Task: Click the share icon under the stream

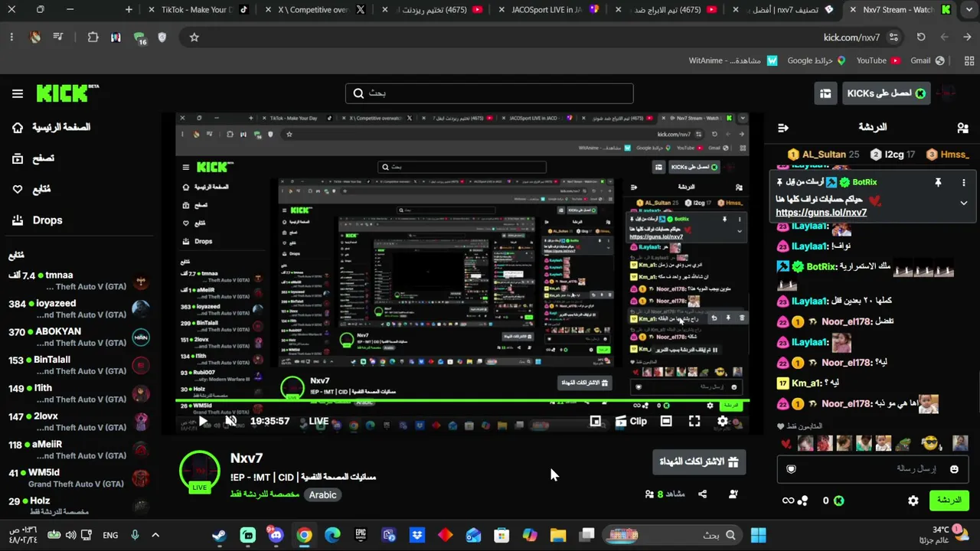Action: pos(702,494)
